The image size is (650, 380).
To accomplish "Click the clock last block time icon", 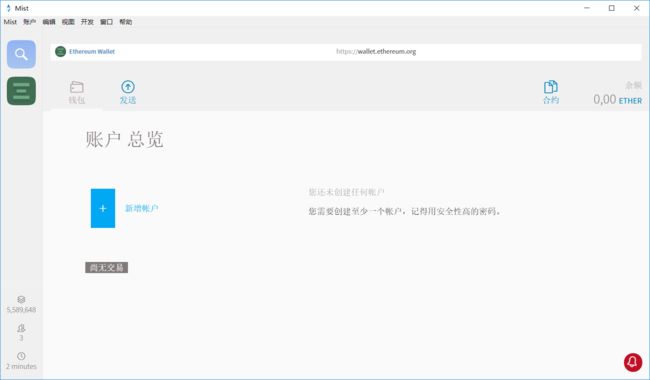I will (21, 356).
